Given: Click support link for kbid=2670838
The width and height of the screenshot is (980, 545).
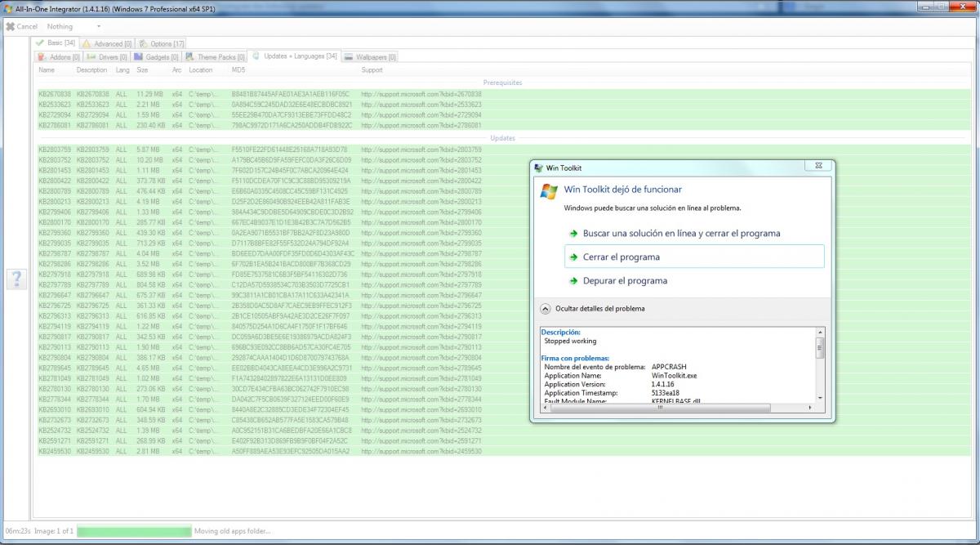Looking at the screenshot, I should tap(421, 94).
